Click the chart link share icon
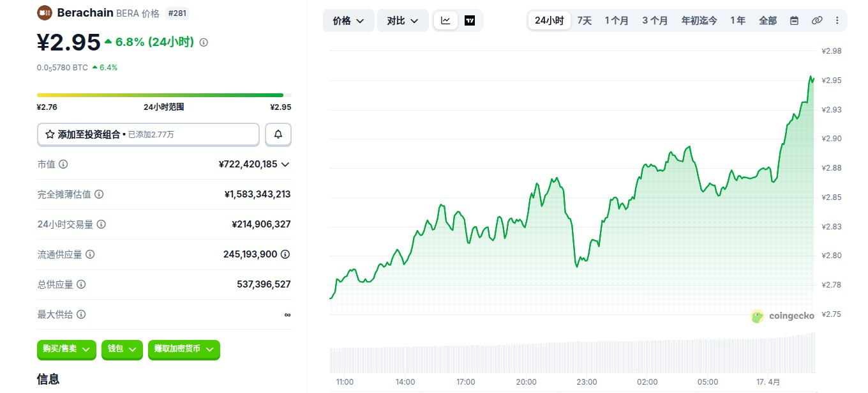This screenshot has height=393, width=868. click(816, 20)
